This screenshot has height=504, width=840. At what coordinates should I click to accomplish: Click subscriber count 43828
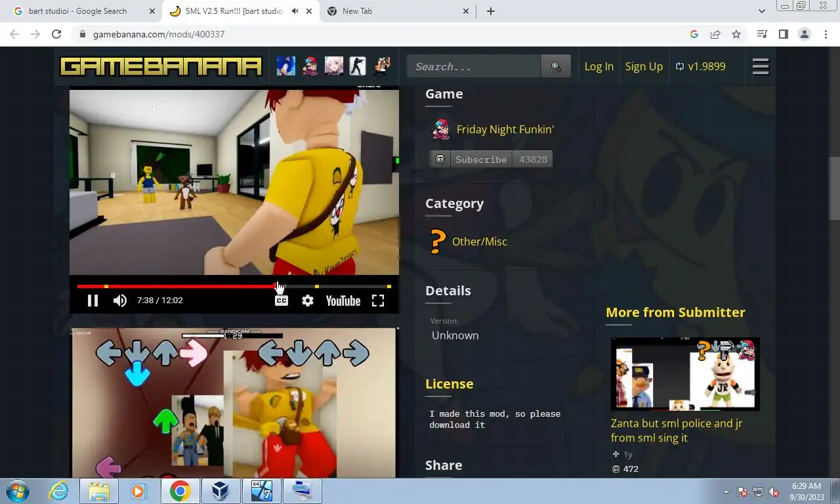(533, 159)
